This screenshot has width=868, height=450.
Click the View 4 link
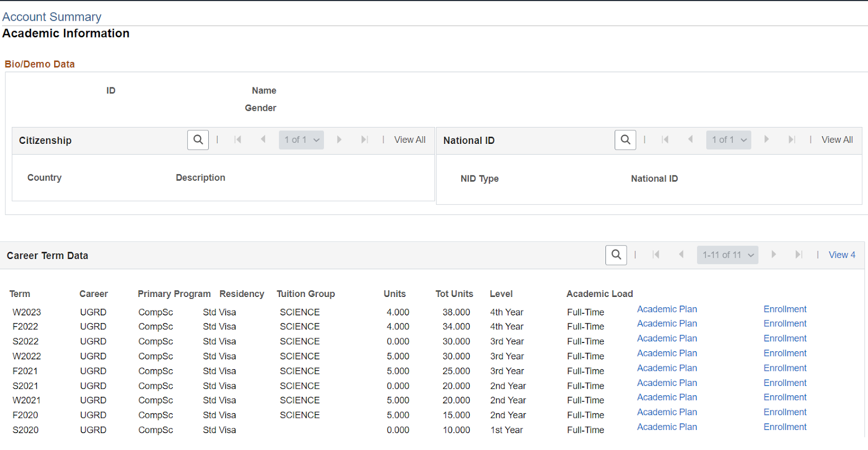click(841, 255)
